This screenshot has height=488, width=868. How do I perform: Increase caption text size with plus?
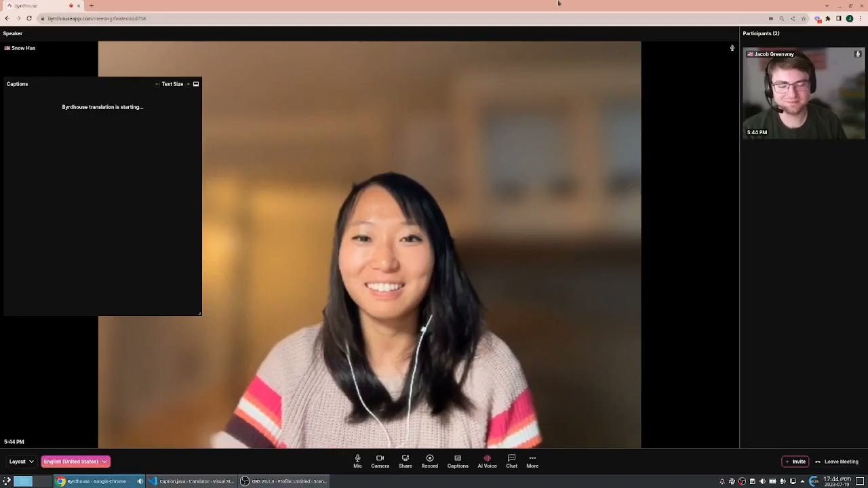[x=188, y=84]
